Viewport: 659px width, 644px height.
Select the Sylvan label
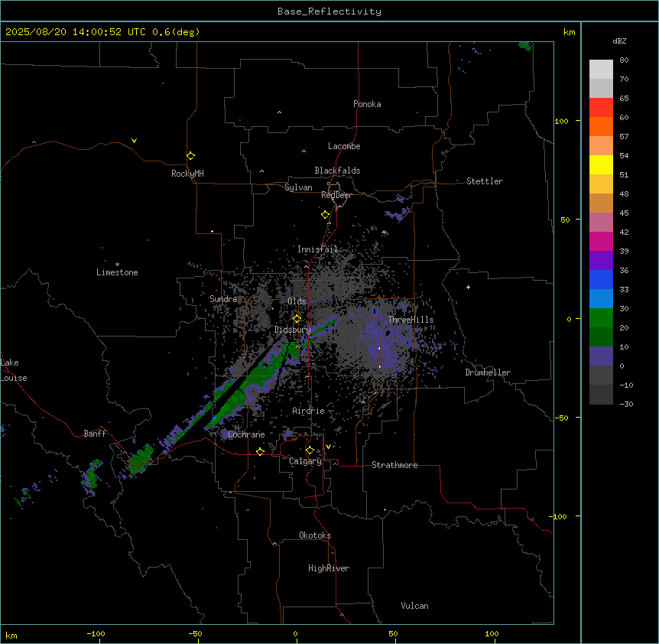click(x=298, y=187)
